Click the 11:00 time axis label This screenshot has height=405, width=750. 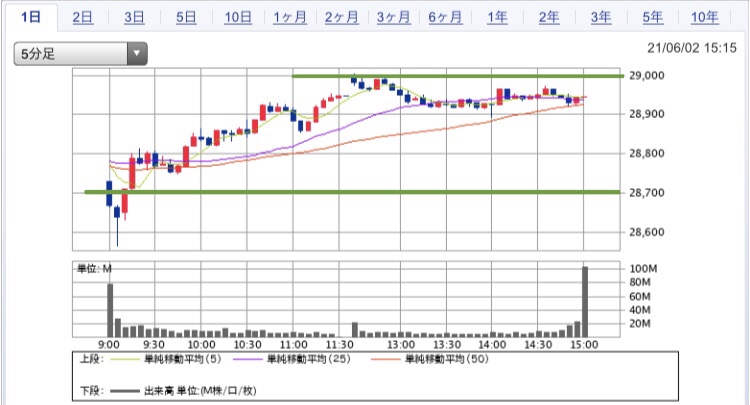click(293, 345)
